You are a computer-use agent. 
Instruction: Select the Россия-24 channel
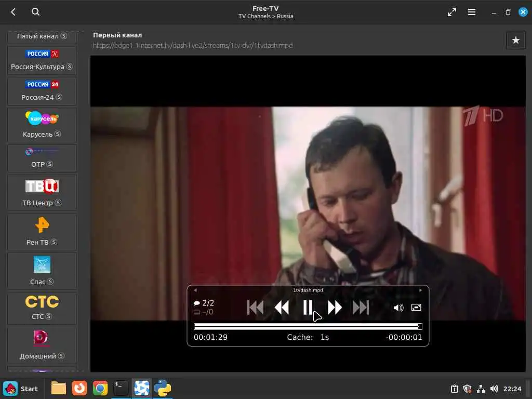(x=42, y=91)
